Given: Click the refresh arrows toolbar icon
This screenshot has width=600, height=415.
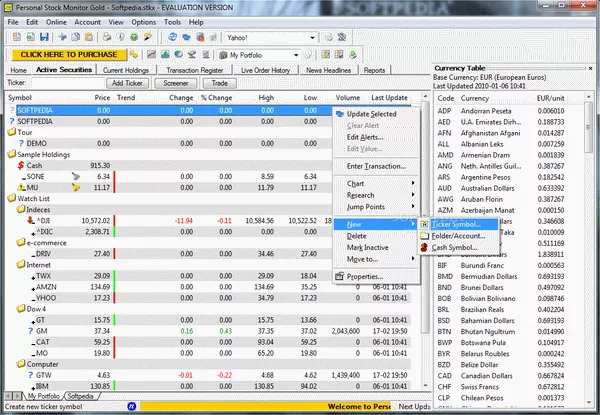Looking at the screenshot, I should pos(173,37).
